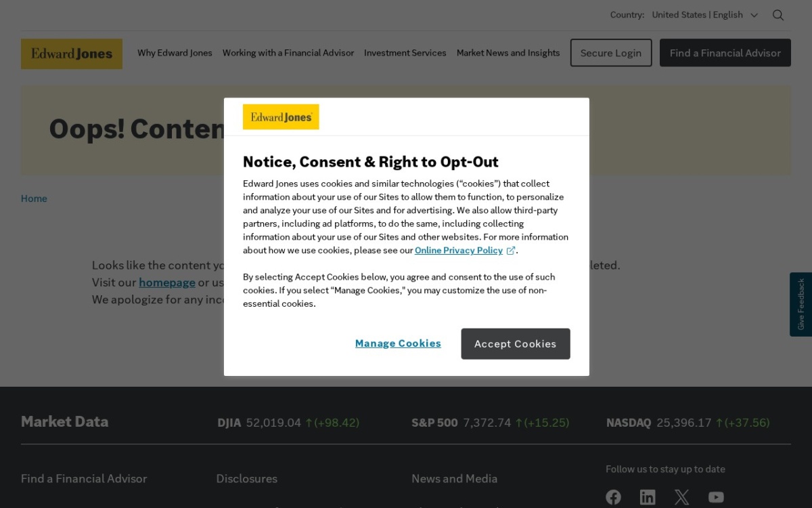Image resolution: width=812 pixels, height=508 pixels.
Task: Click Find a Financial Advisor header button
Action: (x=725, y=53)
